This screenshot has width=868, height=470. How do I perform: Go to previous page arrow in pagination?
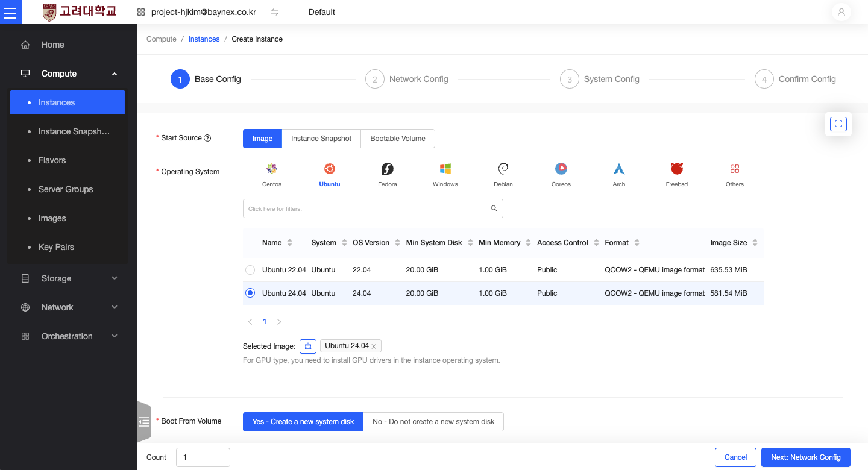coord(250,322)
